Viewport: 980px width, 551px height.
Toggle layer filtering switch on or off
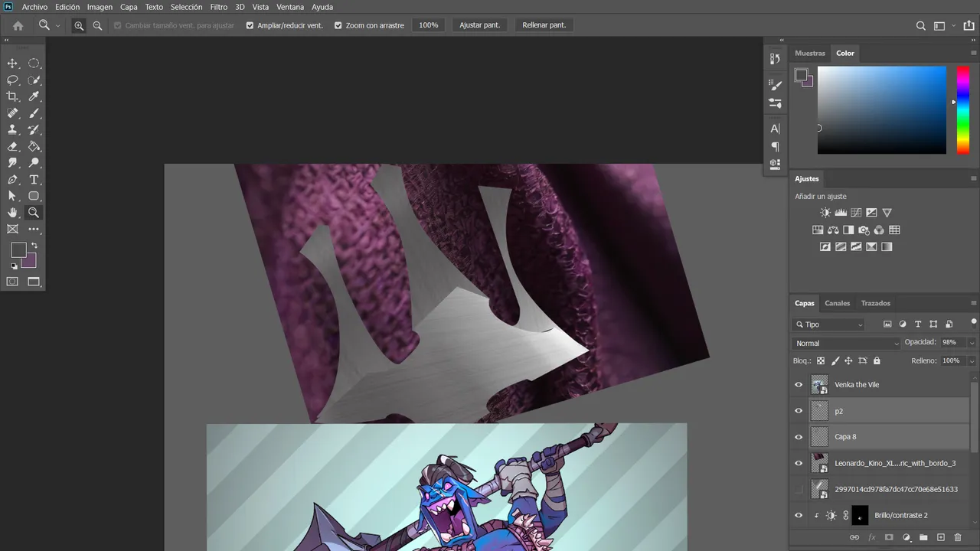pos(973,324)
